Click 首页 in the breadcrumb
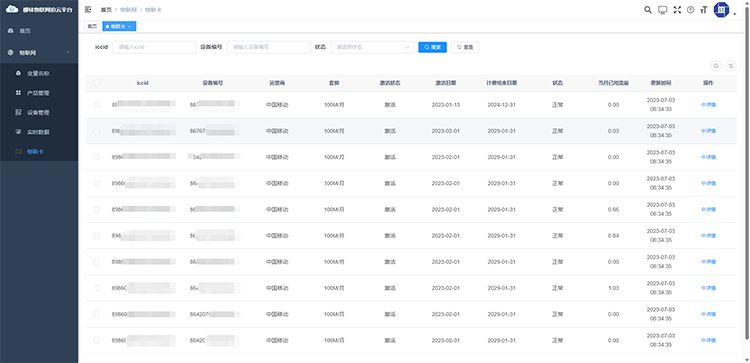This screenshot has width=750, height=363. pos(105,10)
